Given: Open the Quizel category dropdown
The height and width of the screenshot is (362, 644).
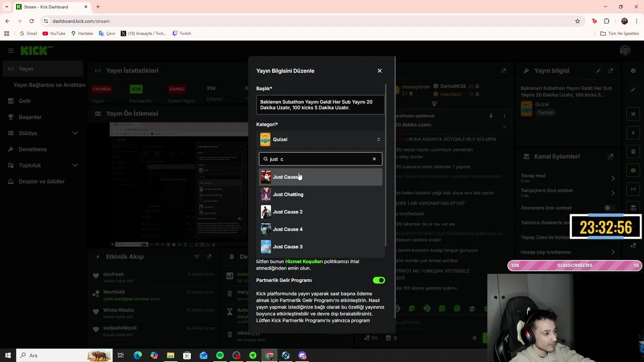Looking at the screenshot, I should tap(320, 139).
